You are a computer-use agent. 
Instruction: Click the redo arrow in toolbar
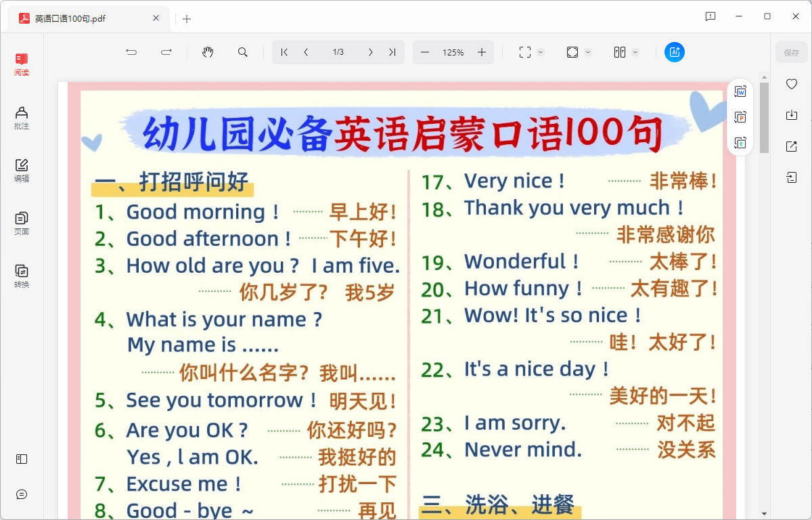tap(166, 52)
